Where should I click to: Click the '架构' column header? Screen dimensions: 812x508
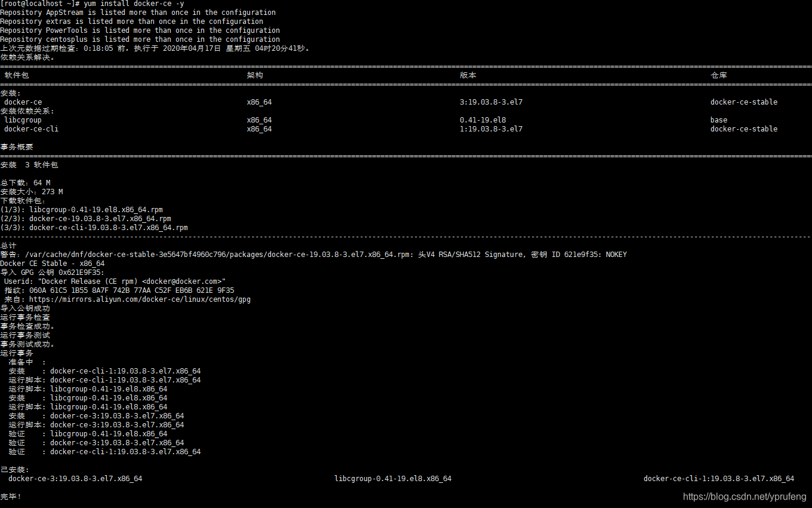coord(255,75)
